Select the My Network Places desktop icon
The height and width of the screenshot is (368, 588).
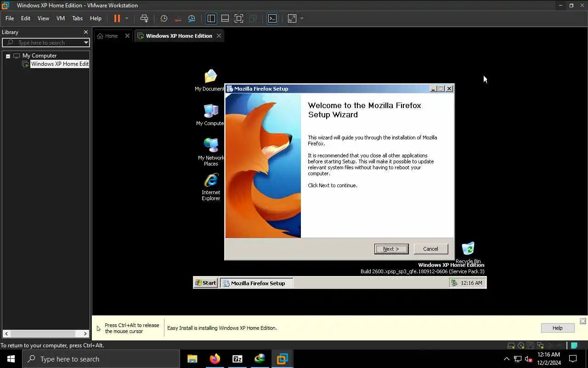point(211,152)
